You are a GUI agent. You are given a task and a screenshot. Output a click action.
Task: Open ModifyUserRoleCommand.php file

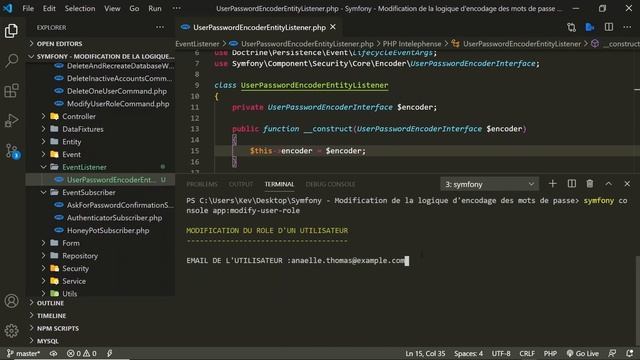[118, 104]
